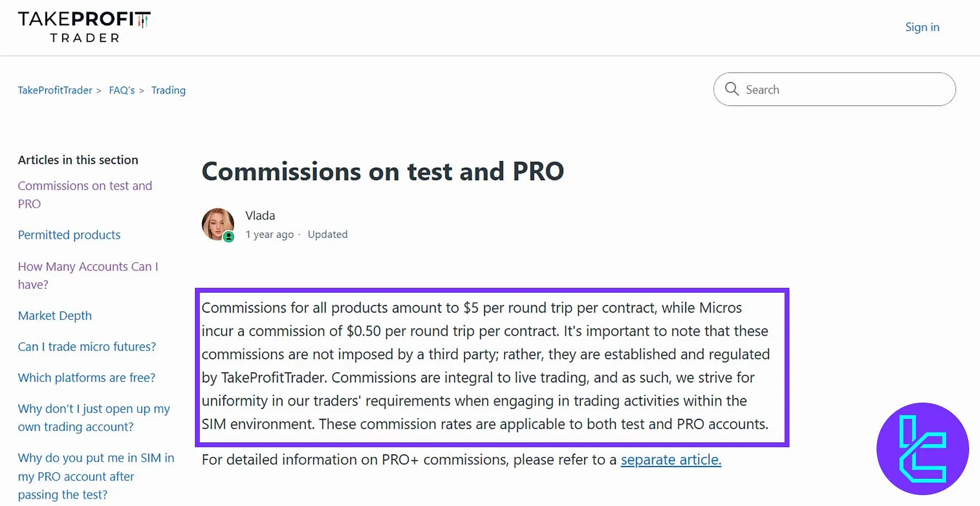The image size is (980, 506).
Task: Select the Trading breadcrumb
Action: (168, 90)
